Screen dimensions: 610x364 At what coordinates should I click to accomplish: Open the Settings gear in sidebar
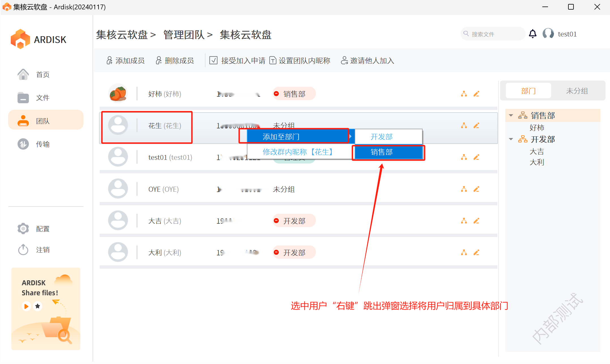23,229
